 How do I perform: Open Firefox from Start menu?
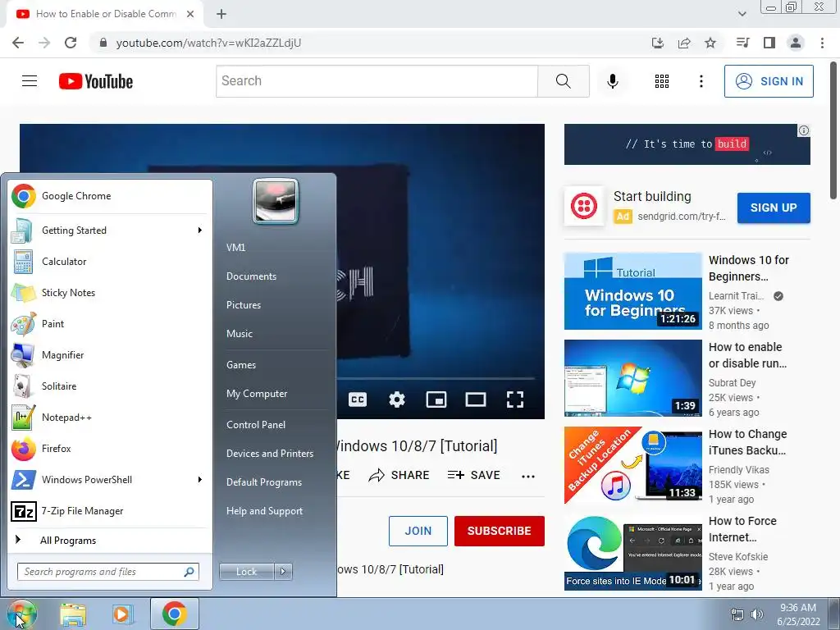click(109, 449)
